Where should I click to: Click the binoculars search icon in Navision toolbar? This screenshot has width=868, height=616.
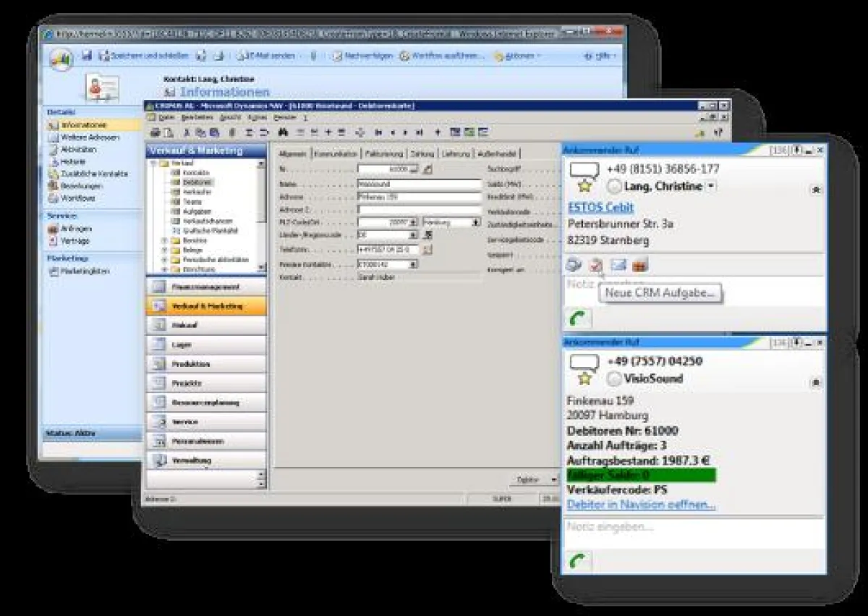[x=283, y=132]
